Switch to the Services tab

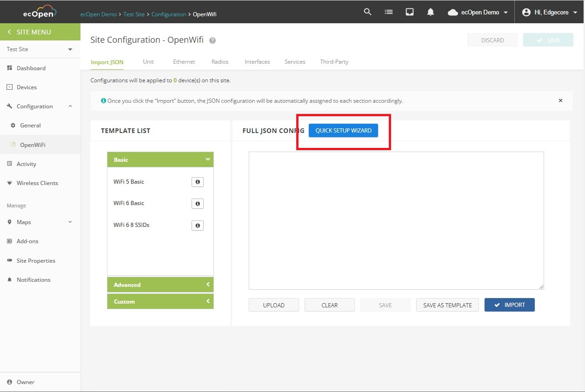point(295,61)
